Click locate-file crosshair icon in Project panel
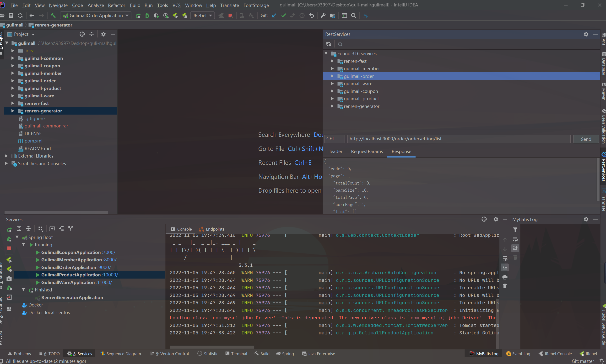The width and height of the screenshot is (606, 364). 82,34
